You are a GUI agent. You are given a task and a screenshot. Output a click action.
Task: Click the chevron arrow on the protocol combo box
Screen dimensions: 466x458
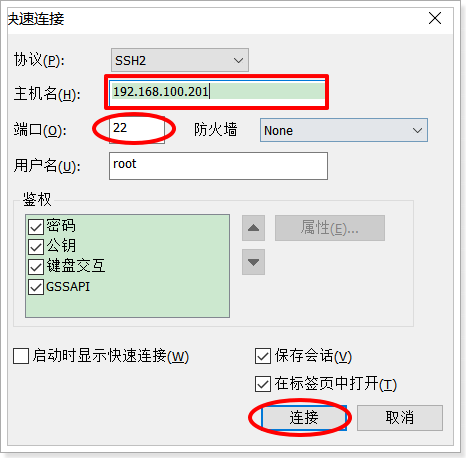point(238,61)
